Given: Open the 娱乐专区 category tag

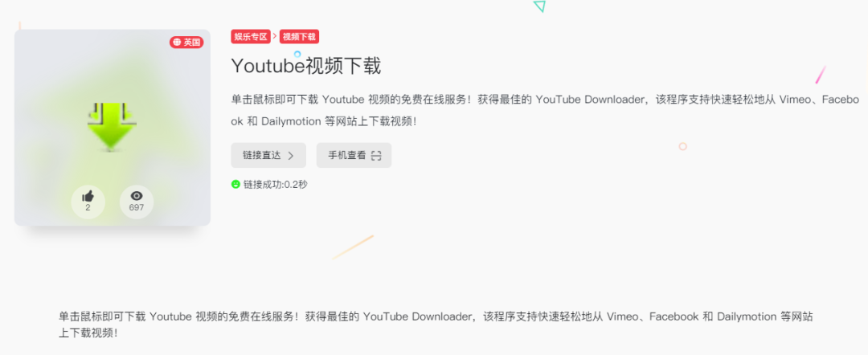Looking at the screenshot, I should 251,37.
